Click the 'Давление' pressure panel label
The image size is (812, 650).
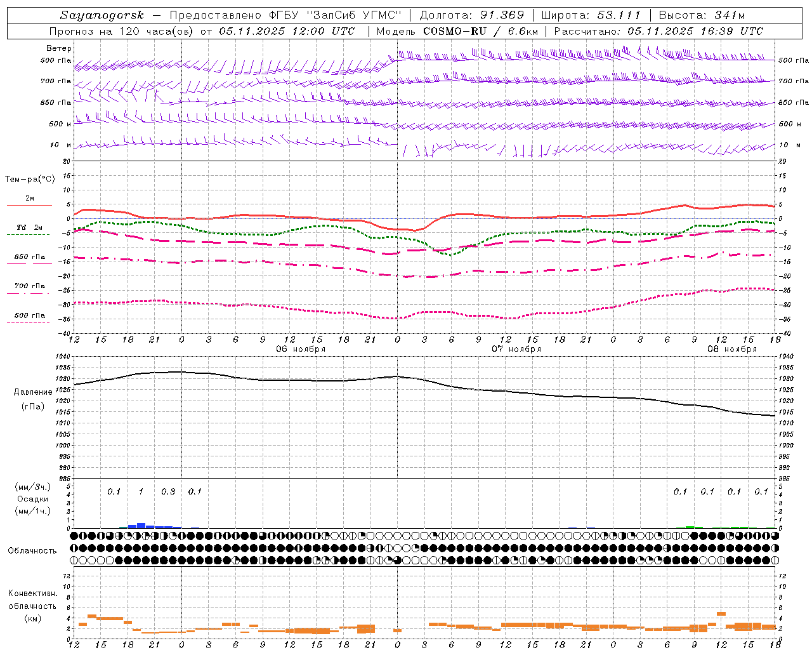[x=33, y=392]
